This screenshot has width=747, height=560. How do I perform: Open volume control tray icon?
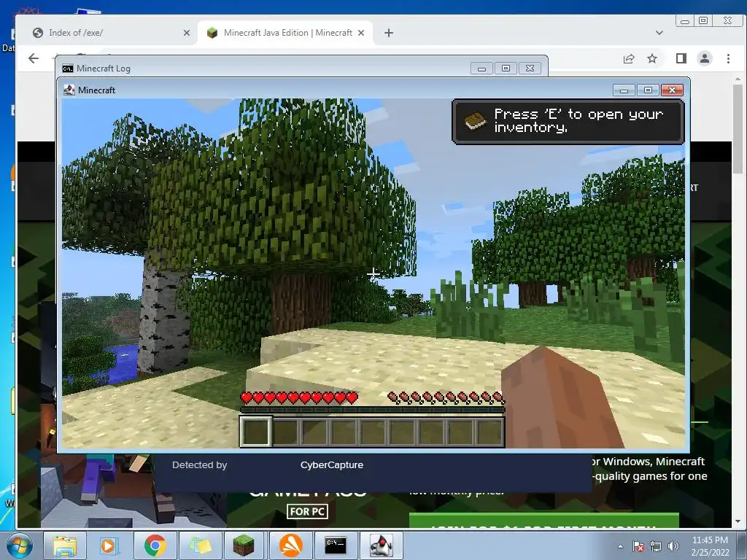click(x=673, y=546)
